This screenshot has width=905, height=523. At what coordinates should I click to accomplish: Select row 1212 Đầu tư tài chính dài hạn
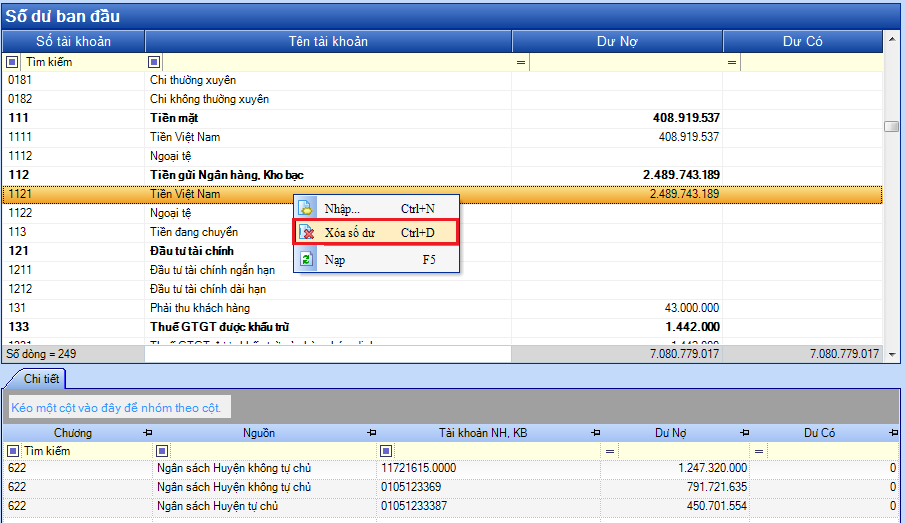click(442, 289)
